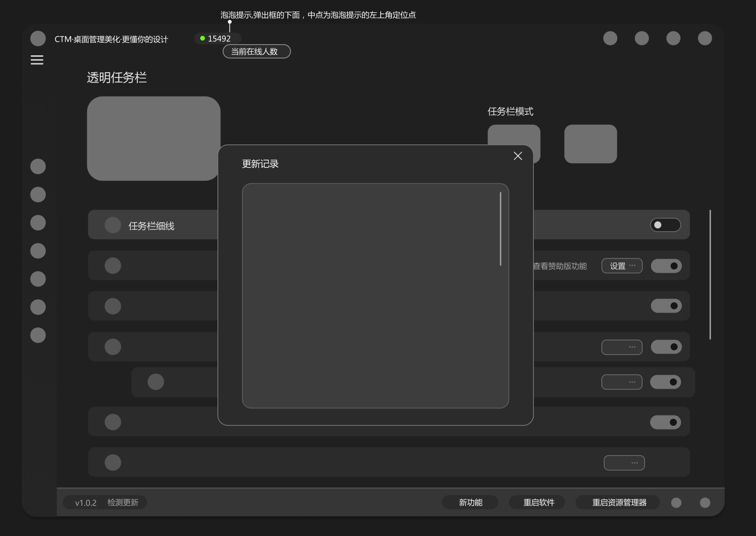756x536 pixels.
Task: Open the hamburger menu
Action: [37, 60]
